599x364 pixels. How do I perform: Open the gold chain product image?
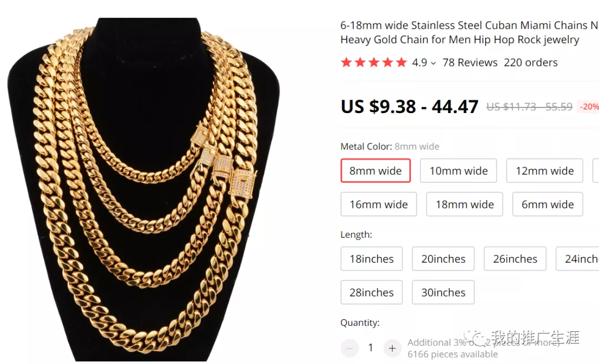(x=144, y=188)
